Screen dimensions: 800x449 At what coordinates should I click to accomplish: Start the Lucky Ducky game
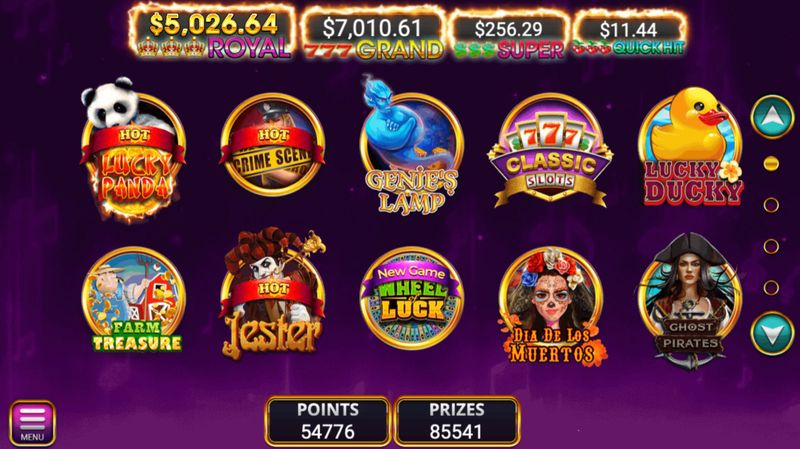coord(691,148)
